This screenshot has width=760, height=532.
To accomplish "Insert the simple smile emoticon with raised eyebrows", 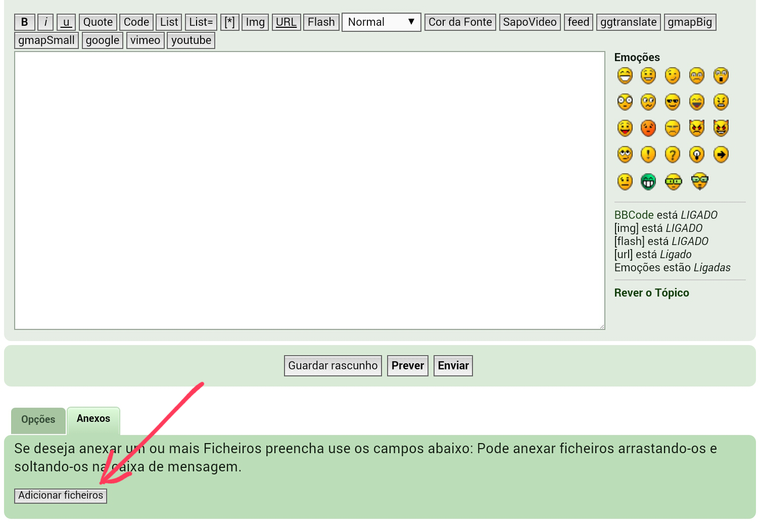I will 648,76.
